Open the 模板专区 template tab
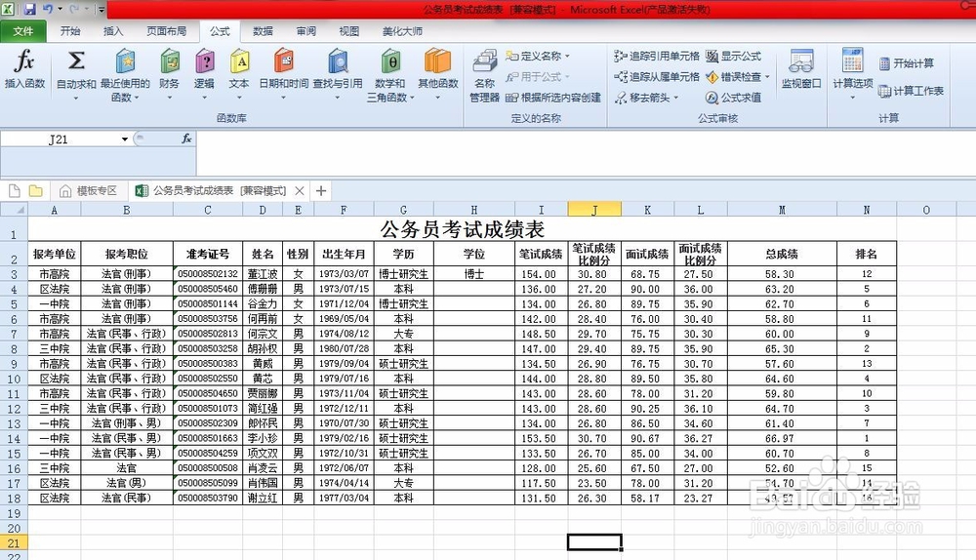976x560 pixels. 89,191
